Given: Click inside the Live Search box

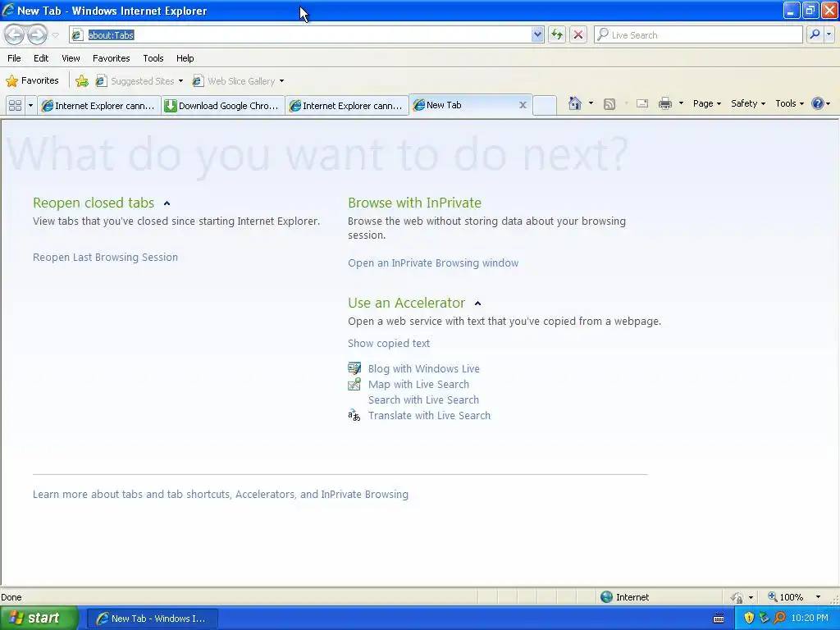Looking at the screenshot, I should [699, 34].
